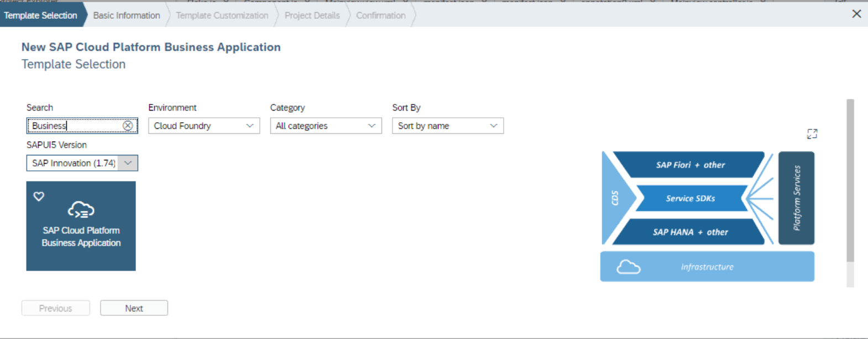The width and height of the screenshot is (868, 339).
Task: Click into the Search input field
Action: [x=75, y=126]
